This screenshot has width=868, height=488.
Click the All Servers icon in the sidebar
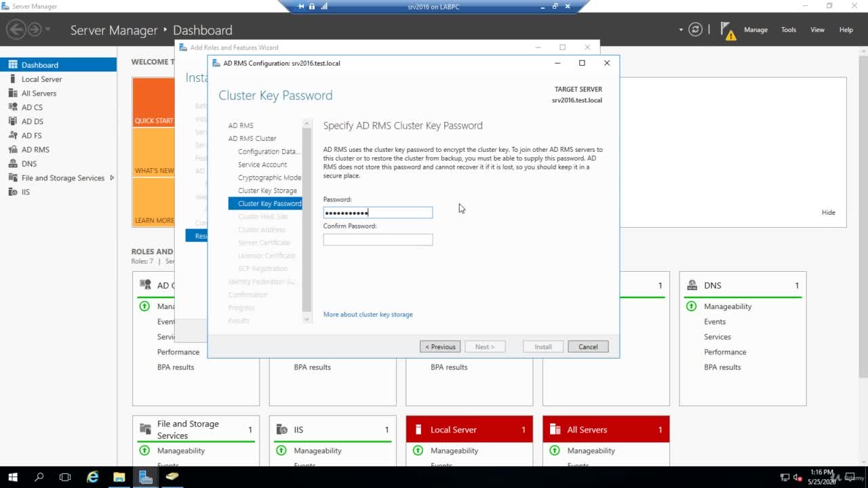click(12, 94)
